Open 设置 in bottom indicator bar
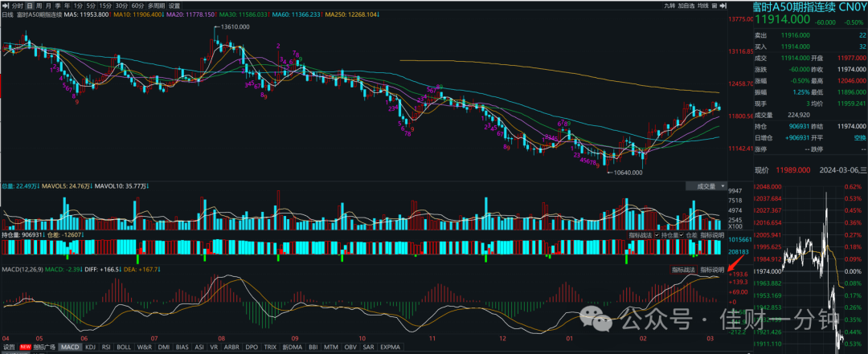 point(9,347)
